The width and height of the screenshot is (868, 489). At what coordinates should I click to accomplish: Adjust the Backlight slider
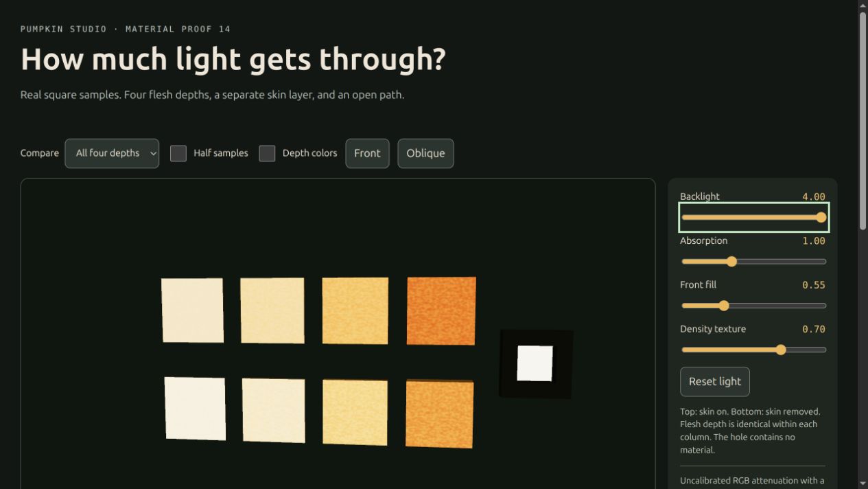click(x=753, y=217)
